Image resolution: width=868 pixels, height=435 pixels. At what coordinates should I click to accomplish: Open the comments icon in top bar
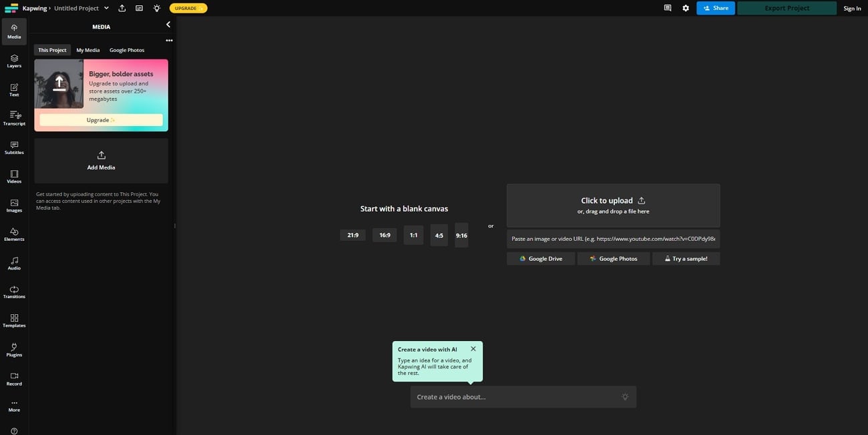pyautogui.click(x=668, y=8)
